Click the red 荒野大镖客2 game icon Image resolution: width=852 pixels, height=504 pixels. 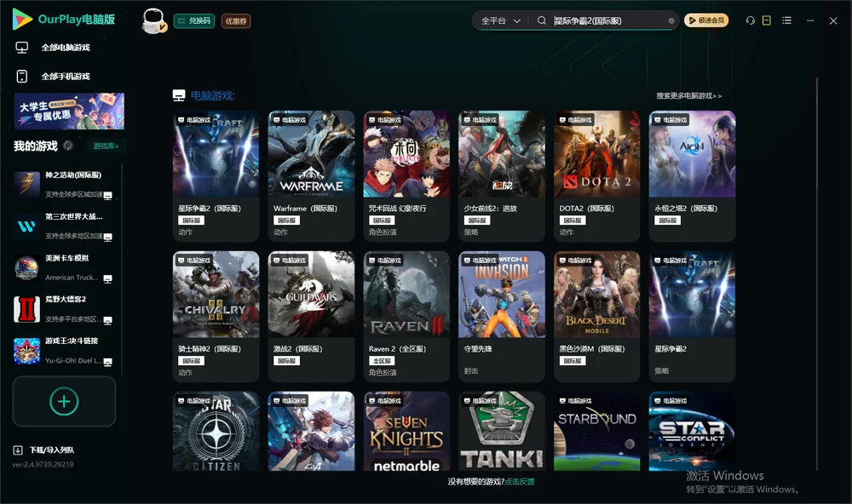26,309
